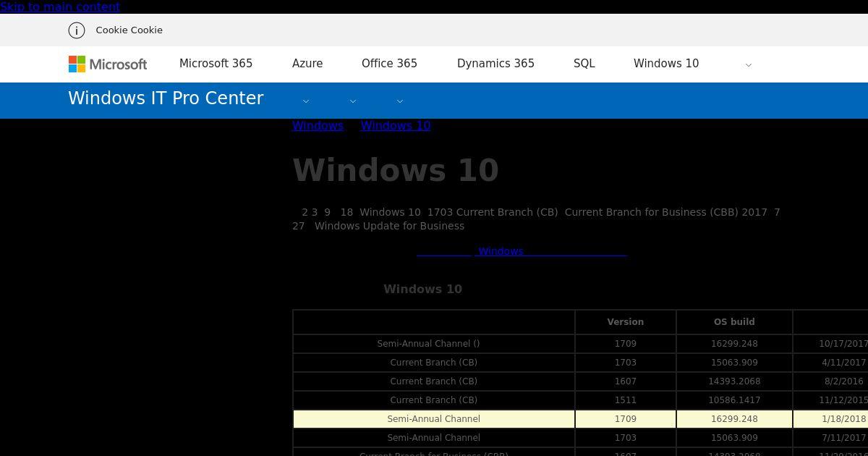Click the Current Branch (CB) 1607 row label
Viewport: 868px width, 456px height.
click(x=434, y=381)
